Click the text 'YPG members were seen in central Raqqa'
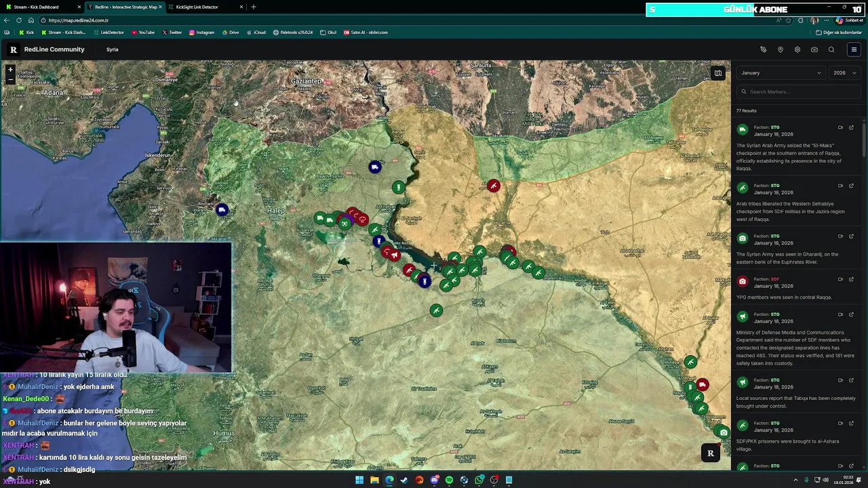Viewport: 868px width, 488px height. (784, 298)
